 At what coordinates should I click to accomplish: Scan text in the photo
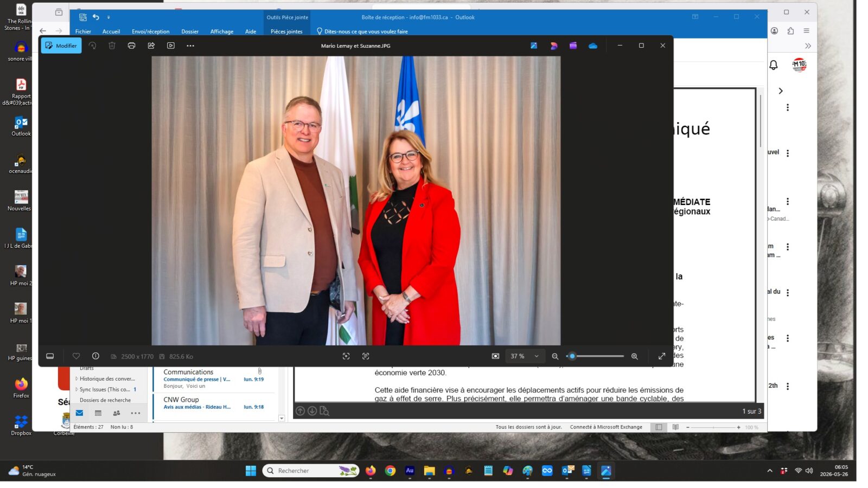click(366, 356)
